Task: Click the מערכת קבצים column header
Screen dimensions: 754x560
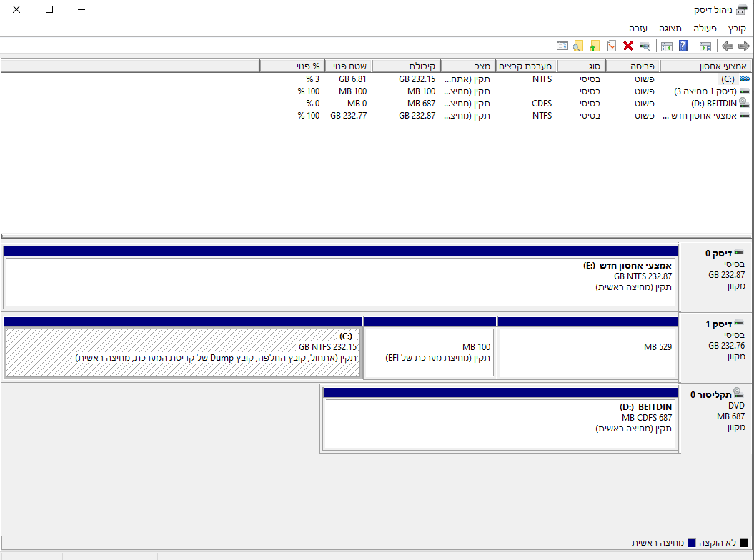Action: point(526,66)
